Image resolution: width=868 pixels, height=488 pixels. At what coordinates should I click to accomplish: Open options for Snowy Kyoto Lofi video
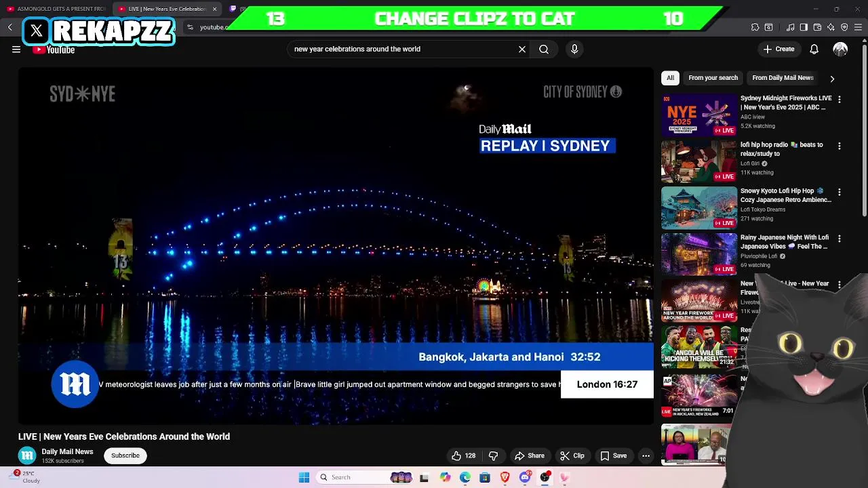click(840, 192)
